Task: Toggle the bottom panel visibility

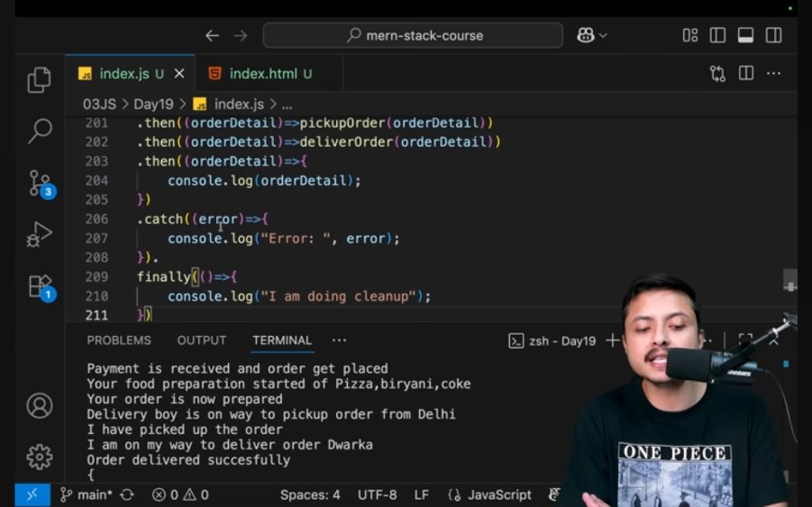Action: coord(745,35)
